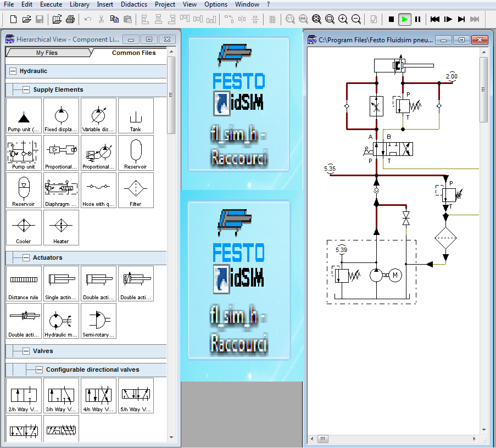
Task: Select the Diaphragm accumulator component
Action: (61, 190)
